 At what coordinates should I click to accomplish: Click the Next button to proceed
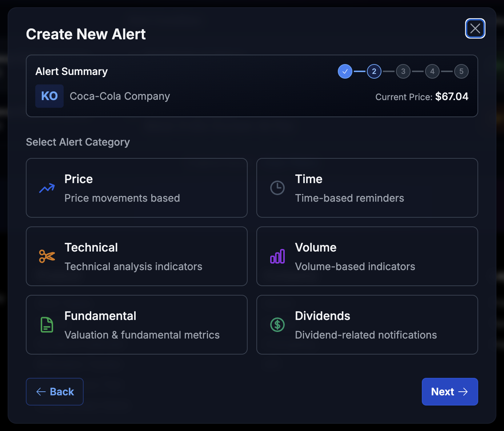(x=450, y=392)
